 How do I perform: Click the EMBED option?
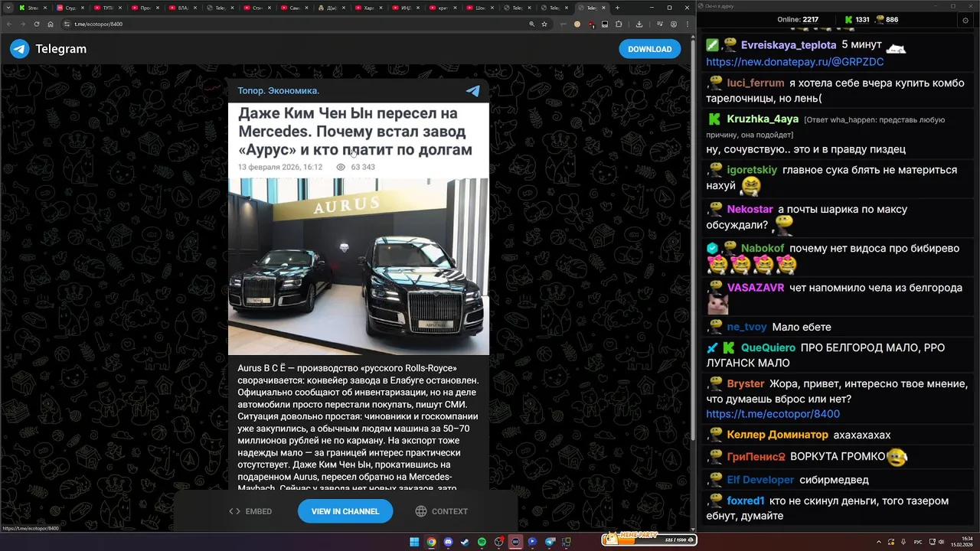click(x=250, y=511)
